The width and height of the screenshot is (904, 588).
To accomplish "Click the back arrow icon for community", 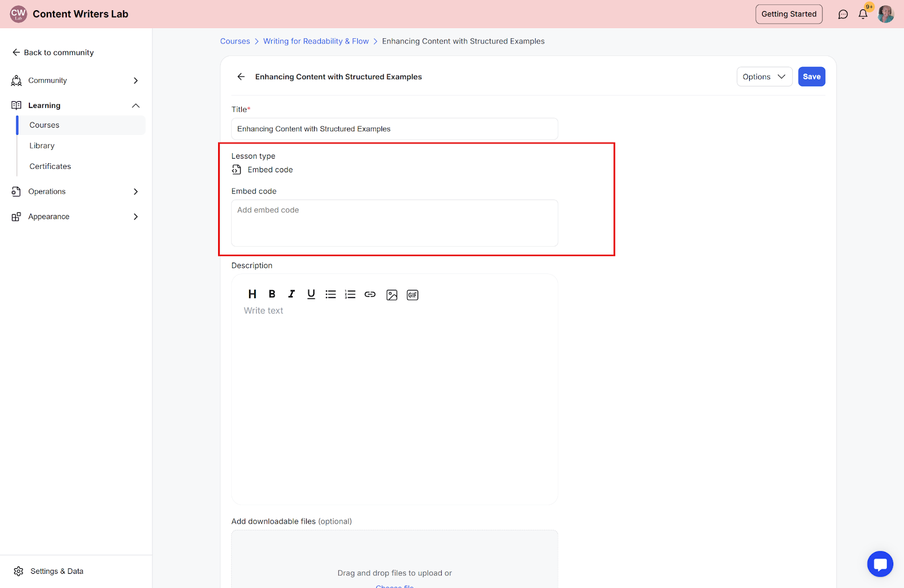I will pyautogui.click(x=16, y=53).
